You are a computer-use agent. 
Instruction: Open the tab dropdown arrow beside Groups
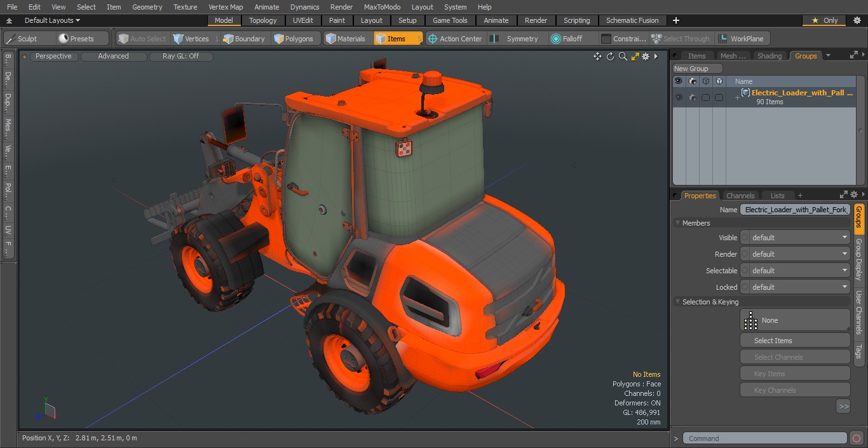coord(827,56)
